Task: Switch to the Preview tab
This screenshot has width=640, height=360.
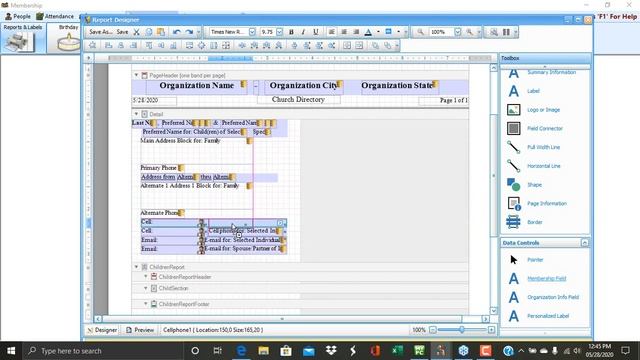Action: click(x=140, y=330)
